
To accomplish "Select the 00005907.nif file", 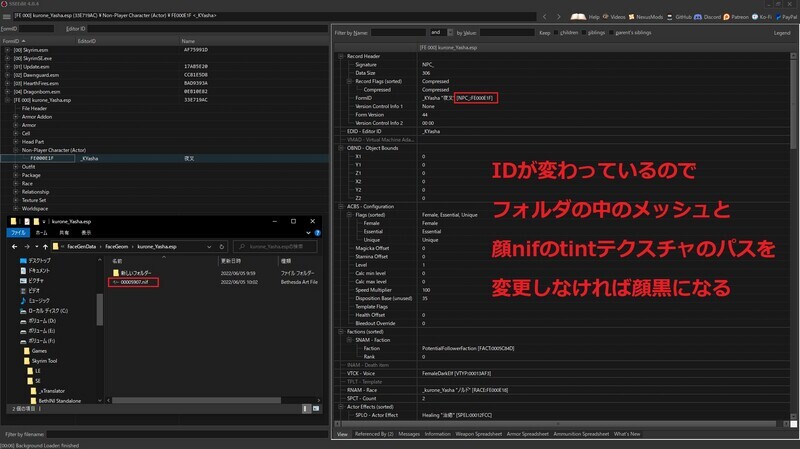I will (x=134, y=282).
